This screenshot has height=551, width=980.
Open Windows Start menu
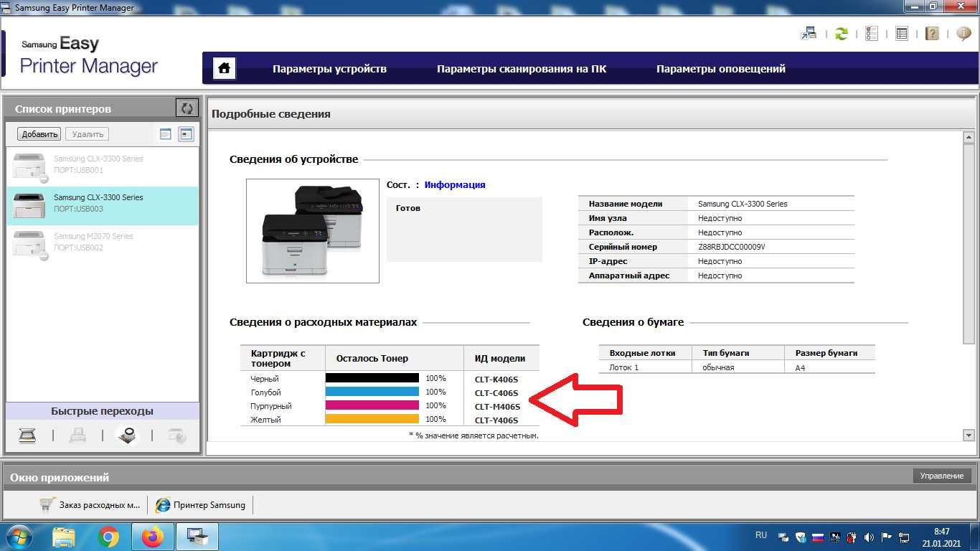[21, 537]
